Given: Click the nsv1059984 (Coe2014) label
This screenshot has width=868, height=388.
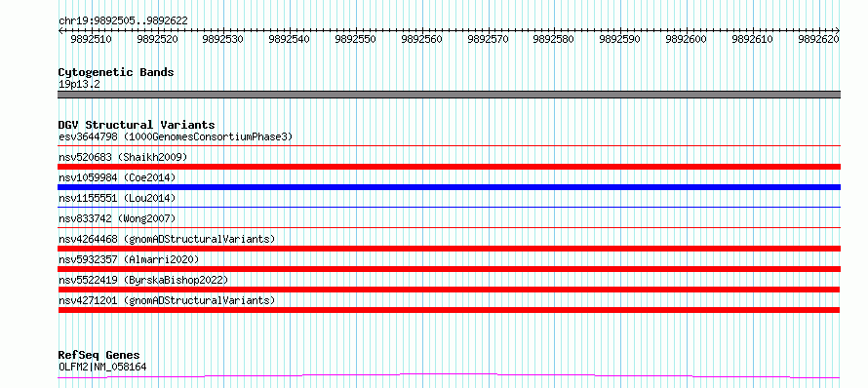Looking at the screenshot, I should pos(117,177).
